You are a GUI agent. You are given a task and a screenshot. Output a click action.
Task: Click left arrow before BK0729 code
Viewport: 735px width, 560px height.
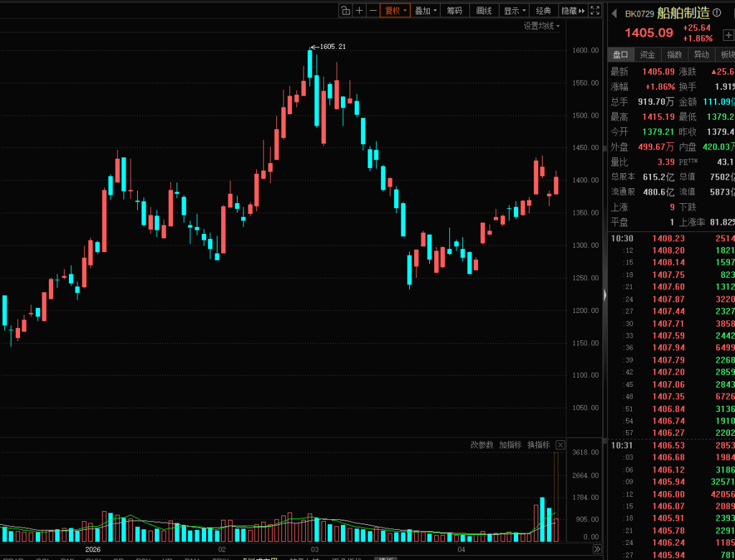(x=614, y=13)
